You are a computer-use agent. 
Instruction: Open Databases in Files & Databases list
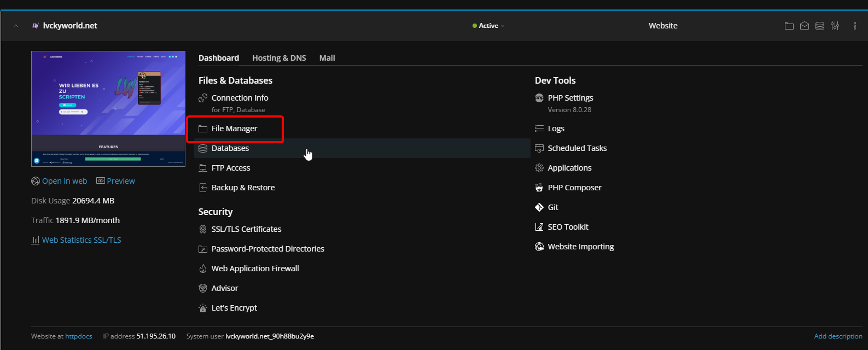230,148
